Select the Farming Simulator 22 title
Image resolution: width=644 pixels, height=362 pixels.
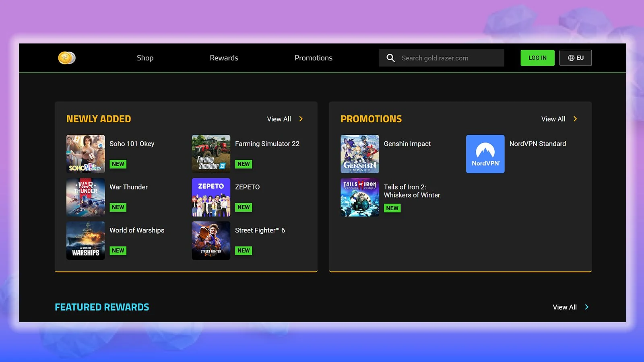pos(267,144)
